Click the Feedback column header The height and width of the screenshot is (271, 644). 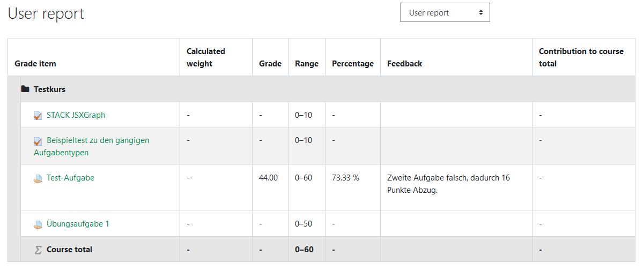click(405, 64)
